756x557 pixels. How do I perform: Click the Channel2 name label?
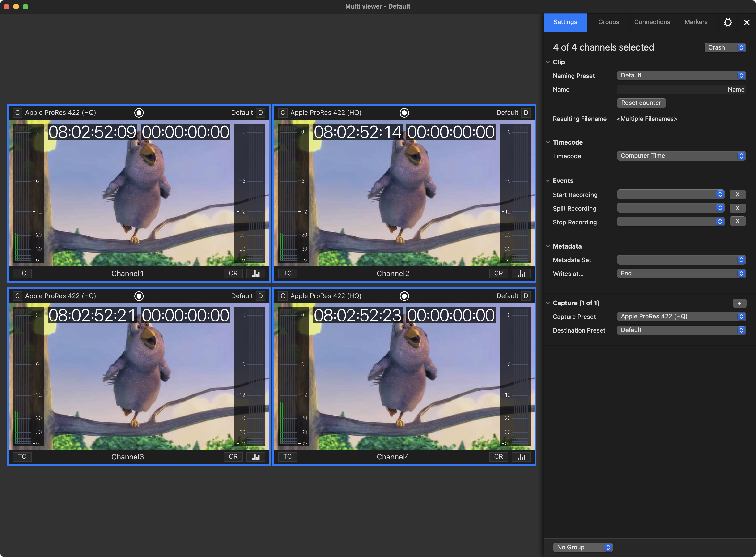(x=393, y=274)
